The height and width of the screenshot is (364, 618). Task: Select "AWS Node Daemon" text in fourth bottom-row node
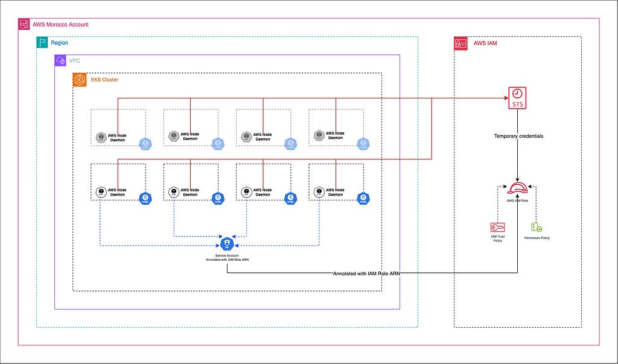(335, 192)
